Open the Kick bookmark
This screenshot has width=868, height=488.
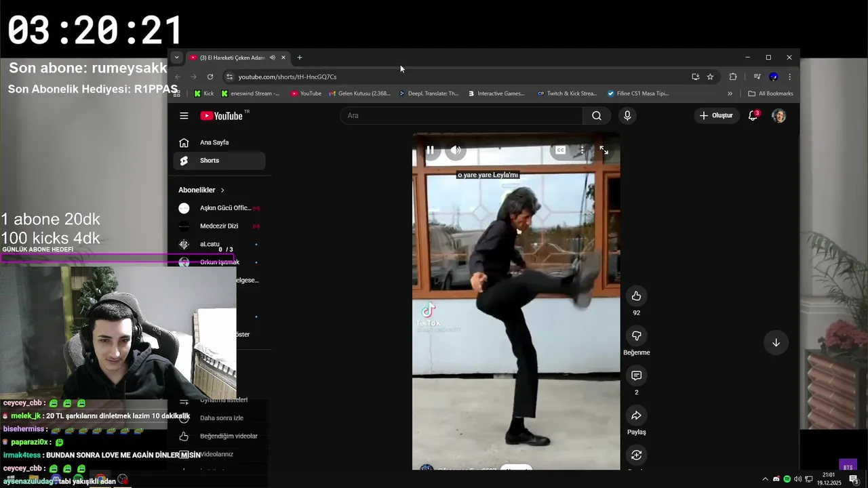204,94
